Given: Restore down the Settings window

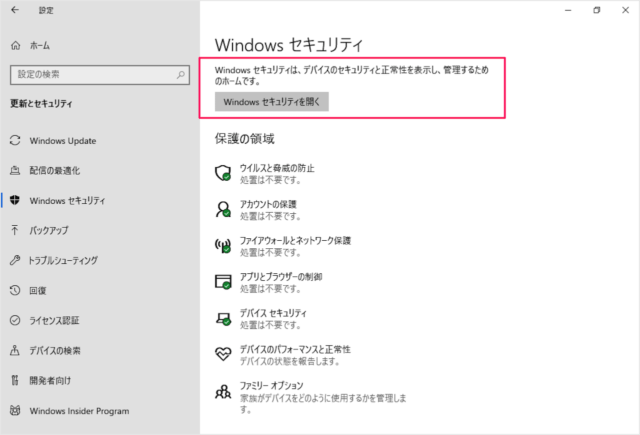Looking at the screenshot, I should click(596, 10).
